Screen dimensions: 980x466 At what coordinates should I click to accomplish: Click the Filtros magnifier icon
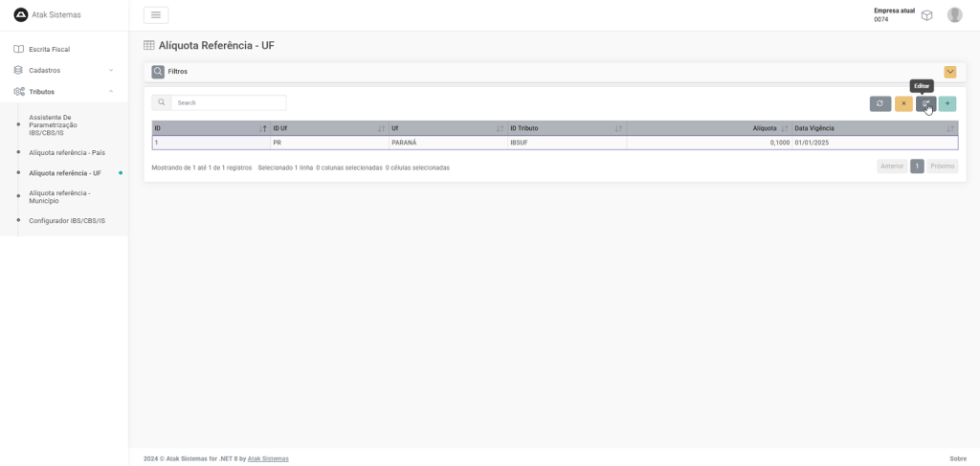[x=158, y=72]
